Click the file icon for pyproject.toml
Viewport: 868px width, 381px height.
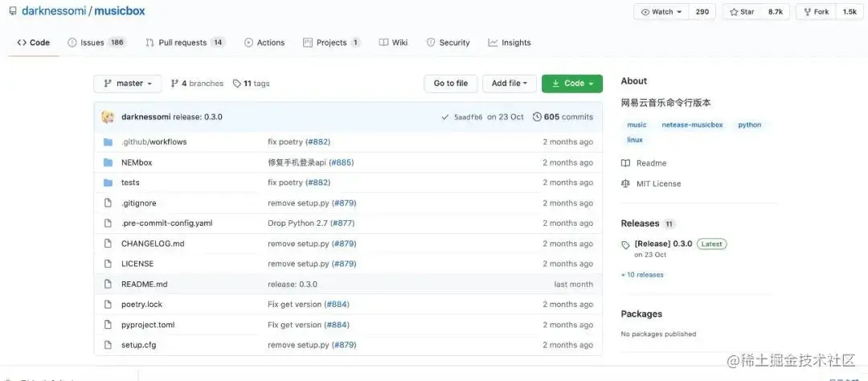click(108, 325)
